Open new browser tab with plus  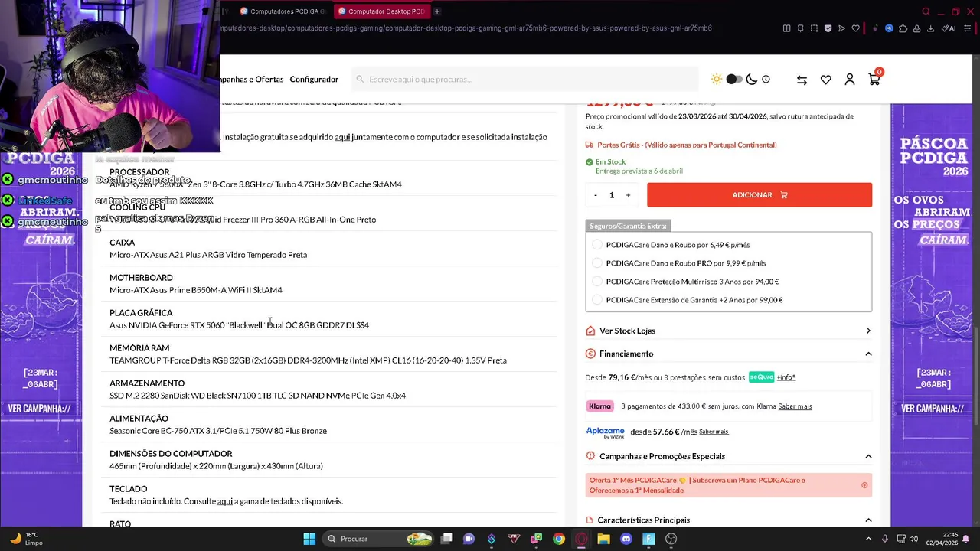click(437, 11)
